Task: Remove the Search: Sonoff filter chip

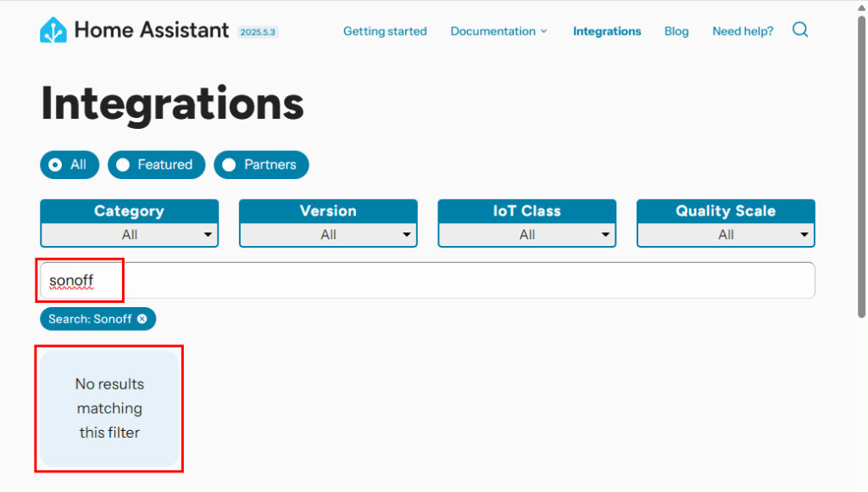Action: tap(142, 319)
